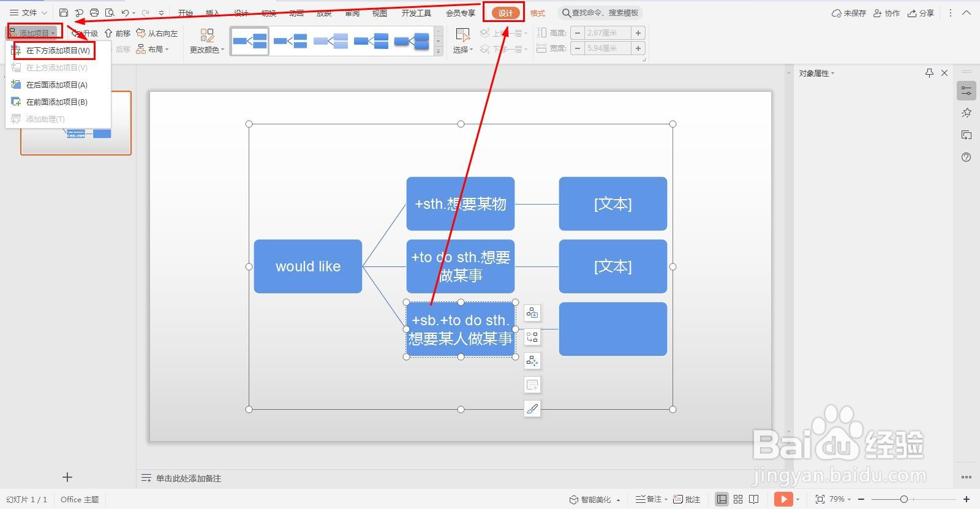980x509 pixels.
Task: Open the three-dot more options menu
Action: pyautogui.click(x=951, y=13)
